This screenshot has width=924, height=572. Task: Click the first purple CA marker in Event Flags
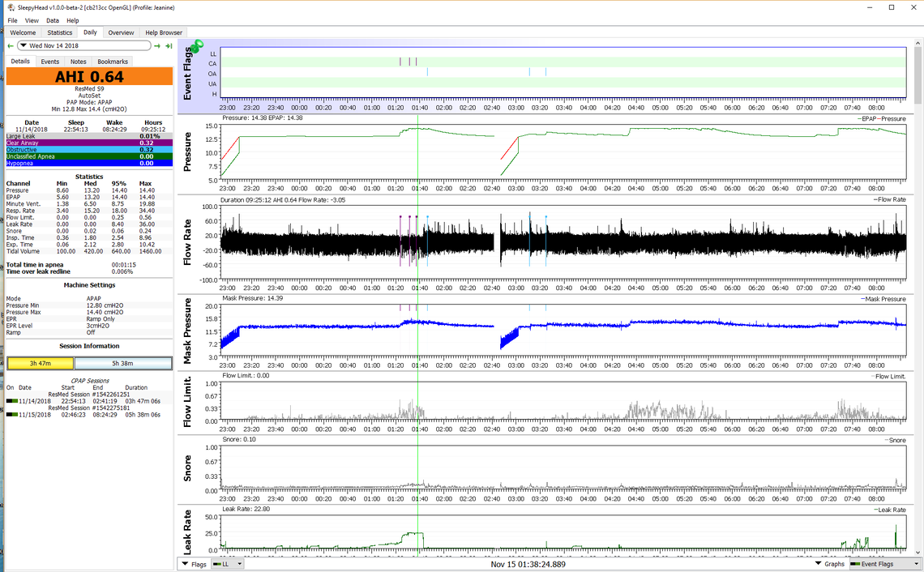[x=400, y=62]
